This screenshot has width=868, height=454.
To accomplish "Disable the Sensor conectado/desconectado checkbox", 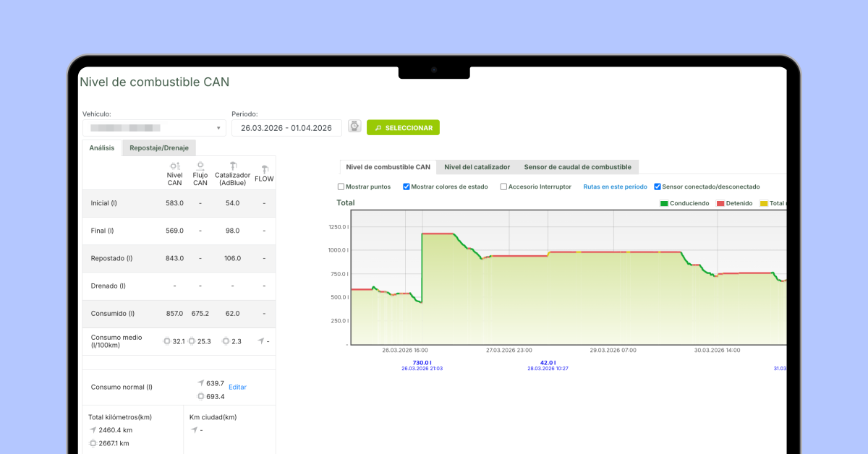I will point(658,187).
